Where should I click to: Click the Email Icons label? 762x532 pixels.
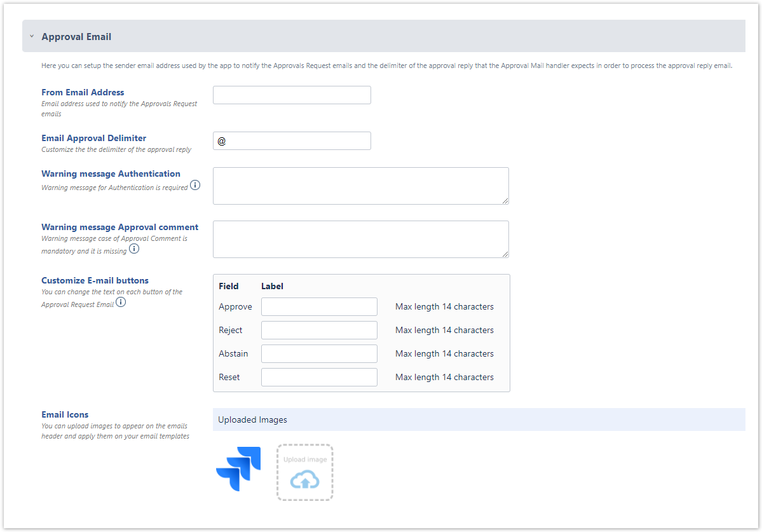coord(65,414)
